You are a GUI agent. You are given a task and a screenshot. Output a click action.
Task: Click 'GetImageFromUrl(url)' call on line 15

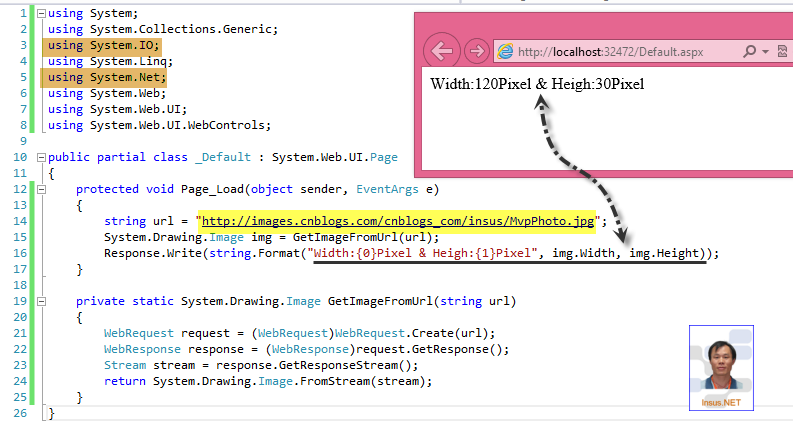[363, 237]
